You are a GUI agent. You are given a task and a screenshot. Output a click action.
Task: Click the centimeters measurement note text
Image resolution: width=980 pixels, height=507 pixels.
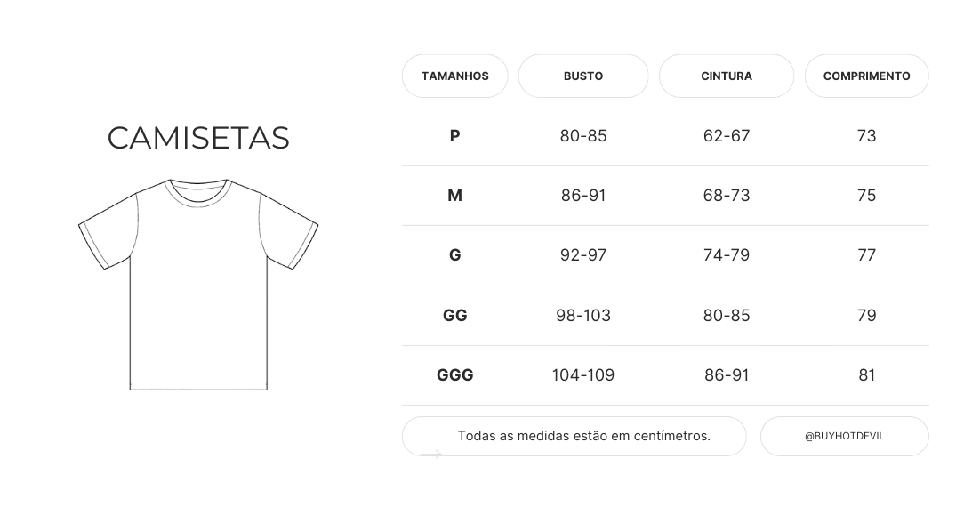tap(583, 436)
